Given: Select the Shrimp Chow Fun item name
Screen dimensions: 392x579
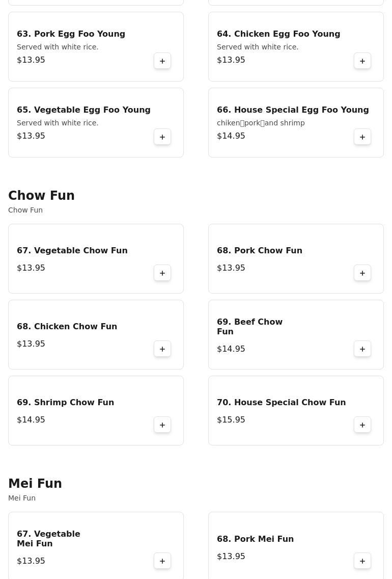Looking at the screenshot, I should click(65, 402).
